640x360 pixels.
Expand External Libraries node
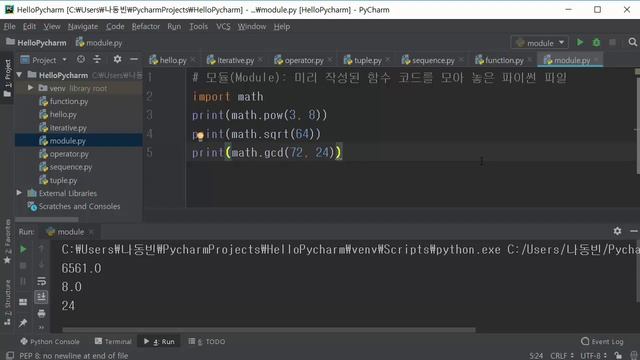point(19,193)
